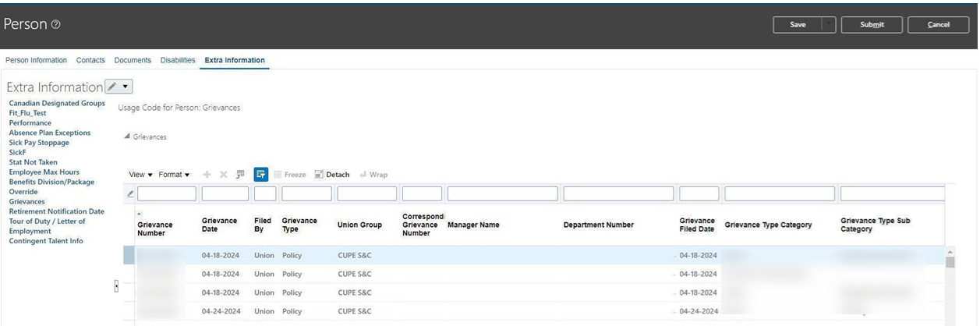Click the export to spreadsheet icon

coord(240,175)
